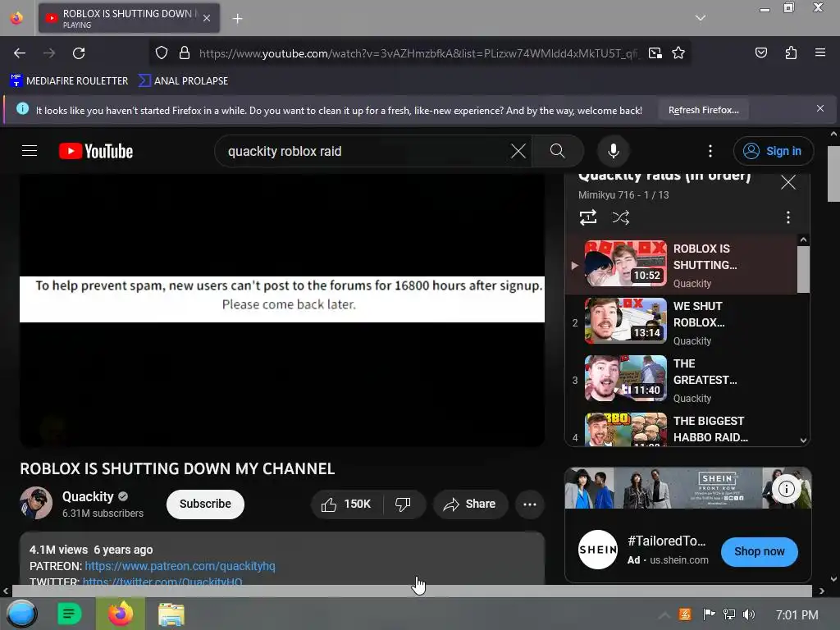Open a new tab with plus icon

point(237,19)
